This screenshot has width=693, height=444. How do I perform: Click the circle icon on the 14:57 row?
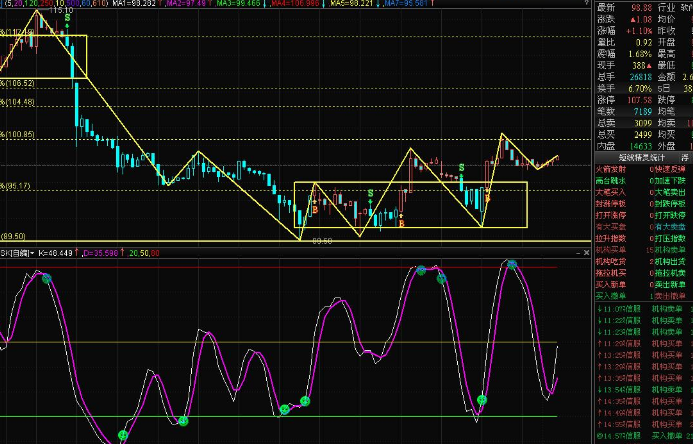[599, 436]
